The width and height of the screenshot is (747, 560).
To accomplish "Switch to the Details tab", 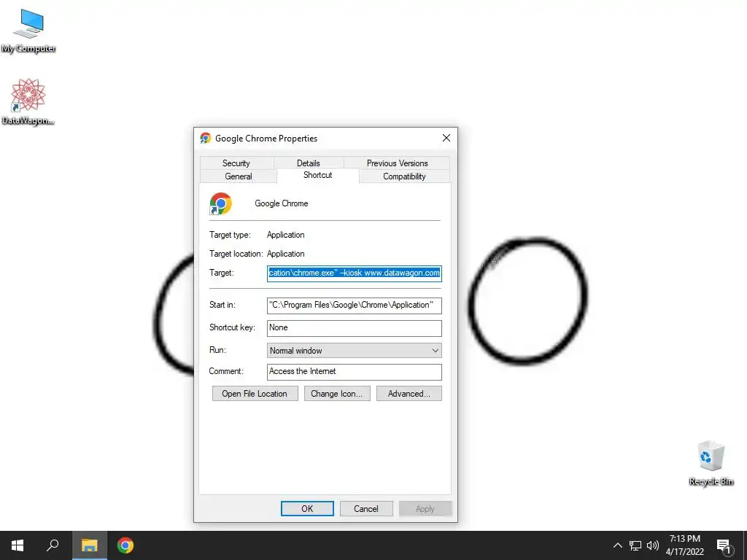I will (309, 163).
